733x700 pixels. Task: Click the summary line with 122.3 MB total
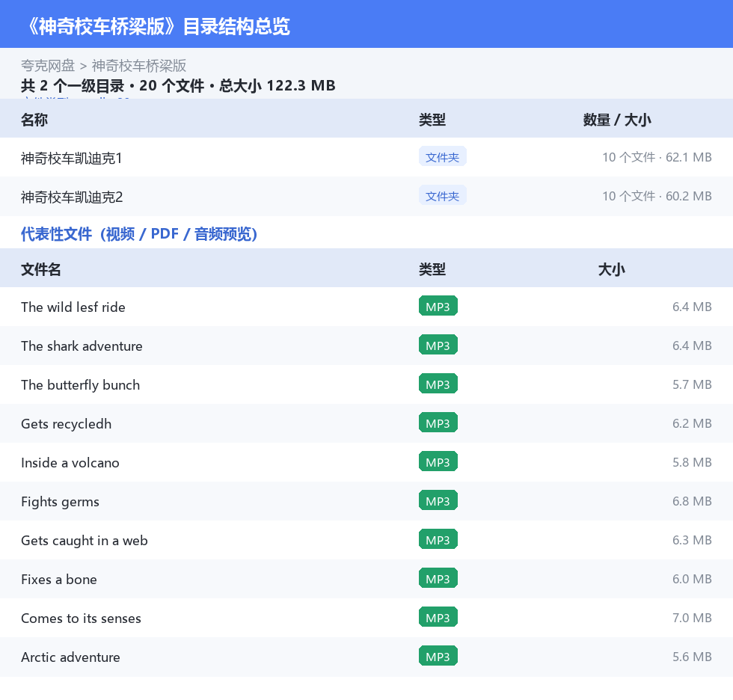[178, 85]
